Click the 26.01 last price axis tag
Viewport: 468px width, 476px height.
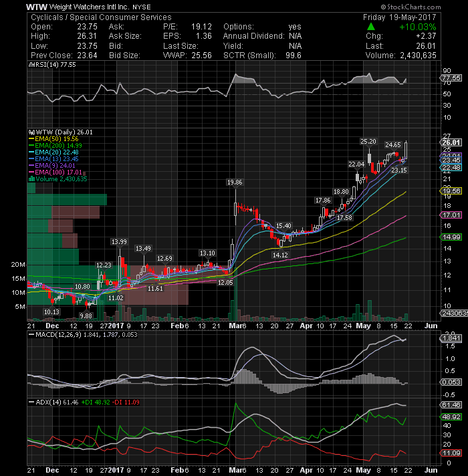click(451, 142)
